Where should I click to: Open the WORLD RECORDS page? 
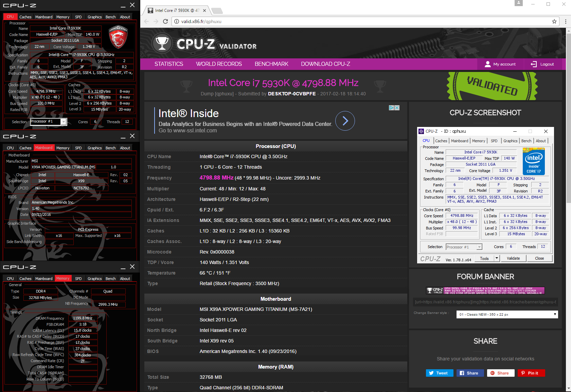(219, 64)
